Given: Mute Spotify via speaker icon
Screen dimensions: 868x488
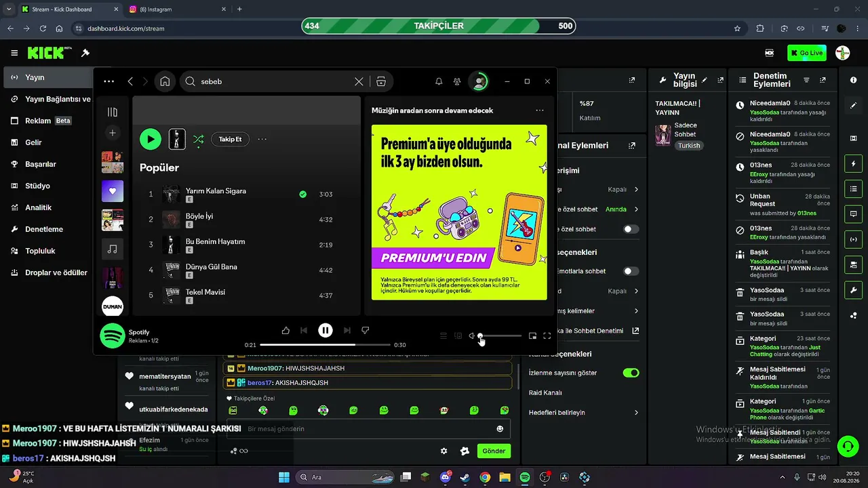Looking at the screenshot, I should pyautogui.click(x=472, y=335).
